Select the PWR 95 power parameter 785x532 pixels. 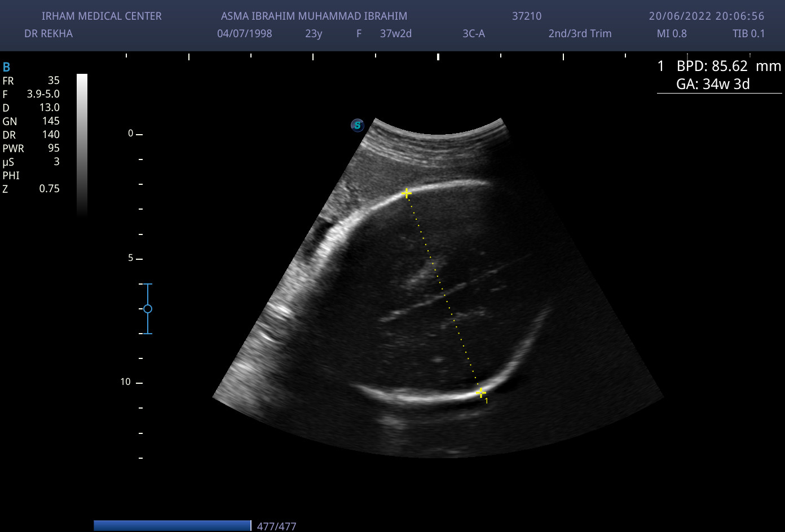[31, 148]
